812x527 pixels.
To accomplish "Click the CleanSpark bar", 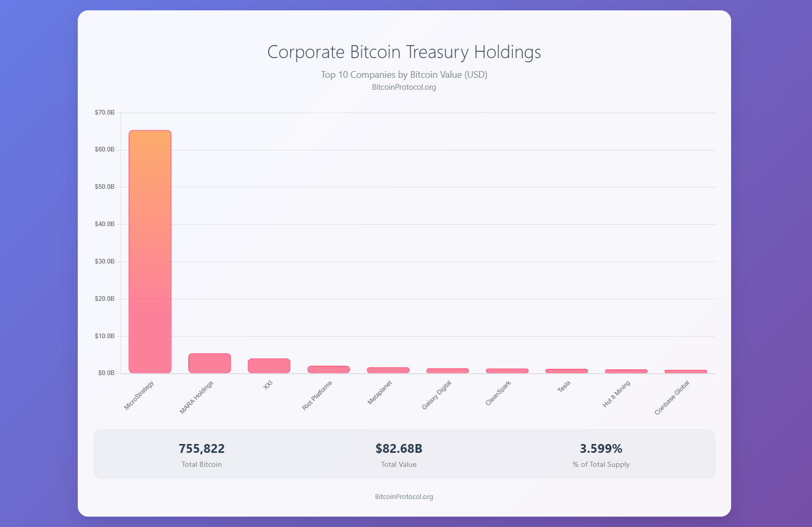I will tap(507, 371).
